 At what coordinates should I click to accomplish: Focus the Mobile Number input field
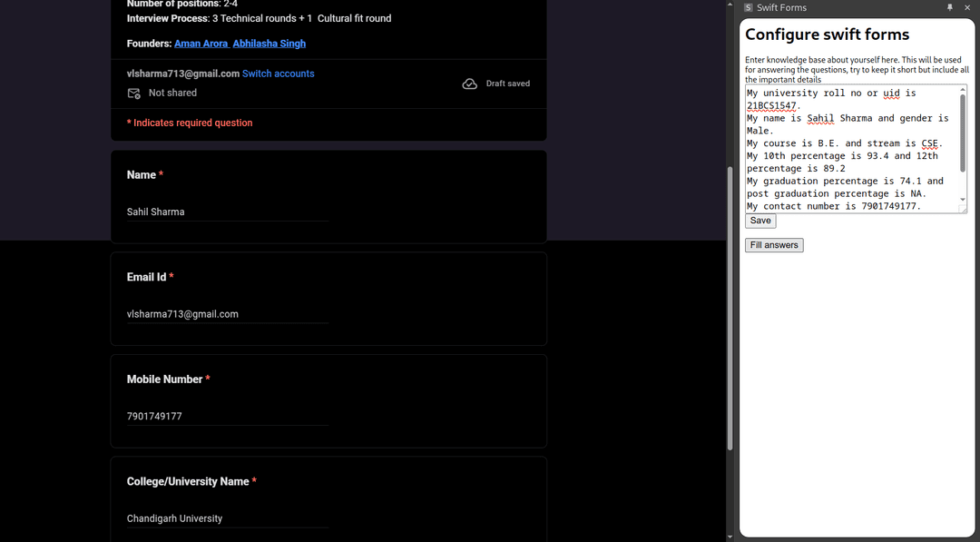(x=228, y=417)
